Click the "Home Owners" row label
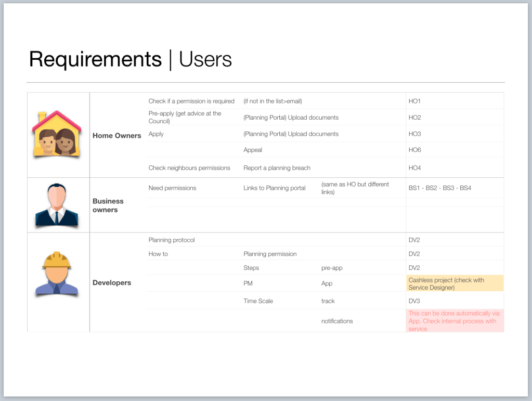Viewport: 532px width, 401px height. click(x=117, y=136)
